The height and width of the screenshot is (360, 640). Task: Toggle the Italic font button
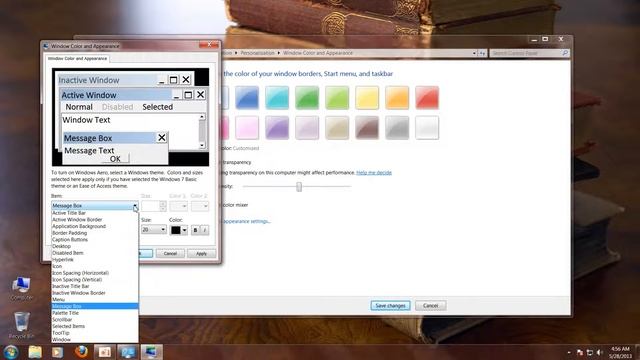(x=204, y=230)
